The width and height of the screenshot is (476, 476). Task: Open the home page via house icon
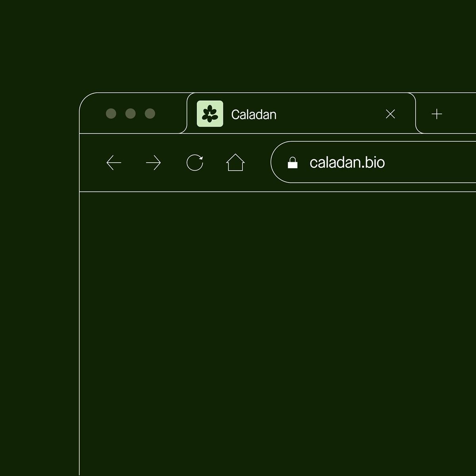coord(235,163)
